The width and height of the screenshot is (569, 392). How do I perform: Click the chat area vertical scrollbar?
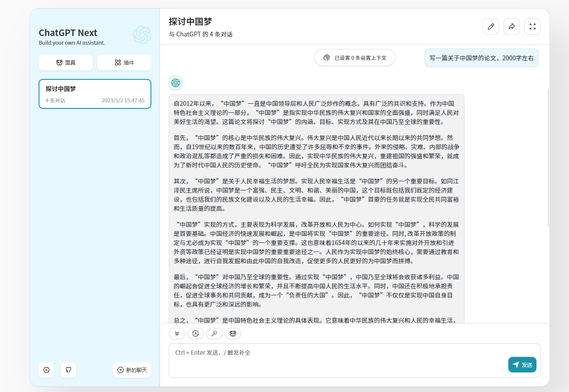548,158
